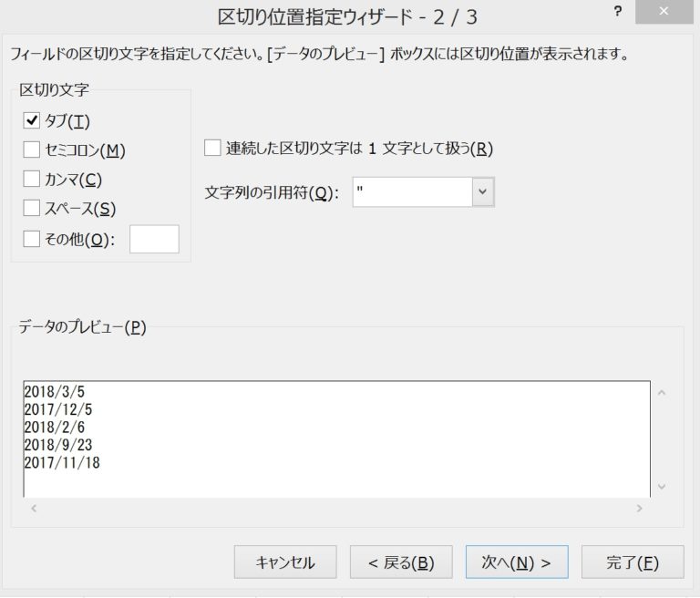Uncheck the タブ delimiter checkbox

(32, 120)
